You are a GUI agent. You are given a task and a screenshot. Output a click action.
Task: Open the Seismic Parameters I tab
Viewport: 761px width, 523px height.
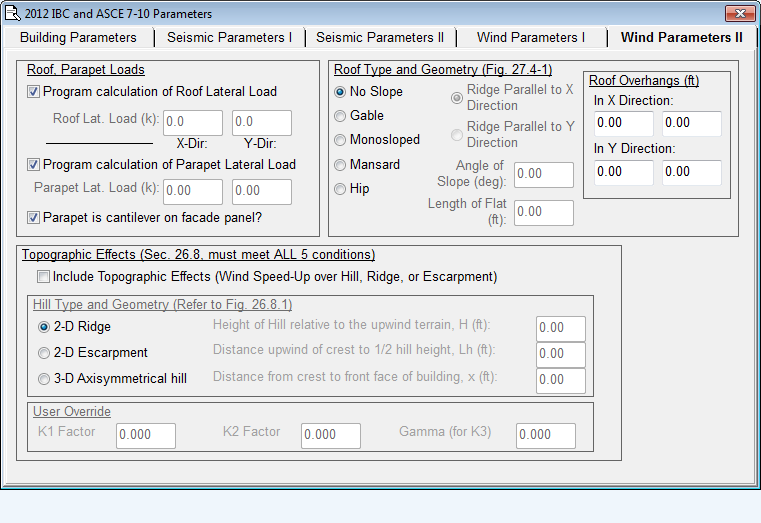pos(229,38)
